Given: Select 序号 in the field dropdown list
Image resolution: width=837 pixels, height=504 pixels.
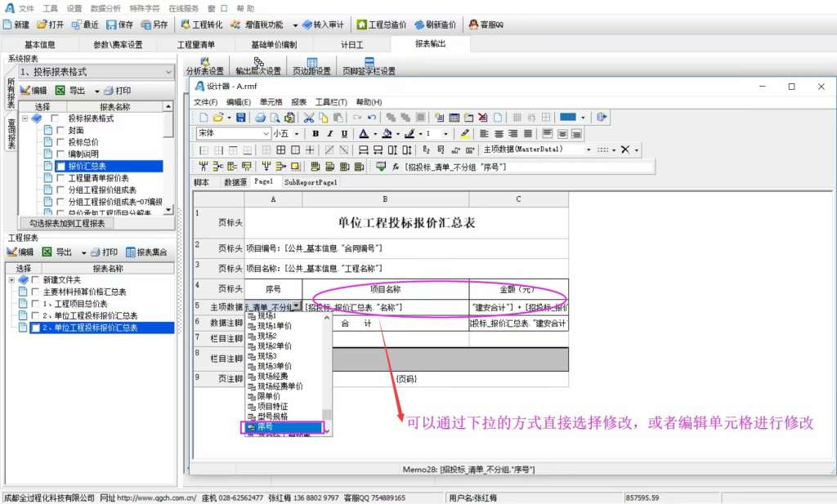Looking at the screenshot, I should (x=283, y=426).
